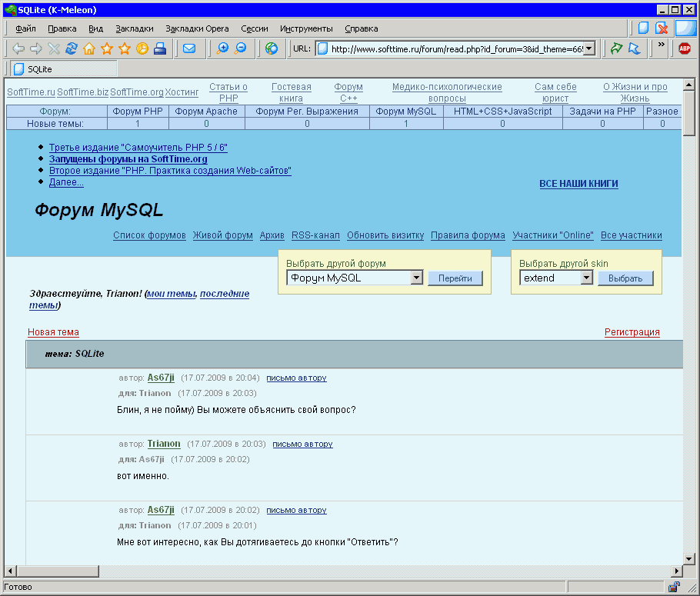Open the history clock icon
The image size is (700, 596).
[x=142, y=48]
